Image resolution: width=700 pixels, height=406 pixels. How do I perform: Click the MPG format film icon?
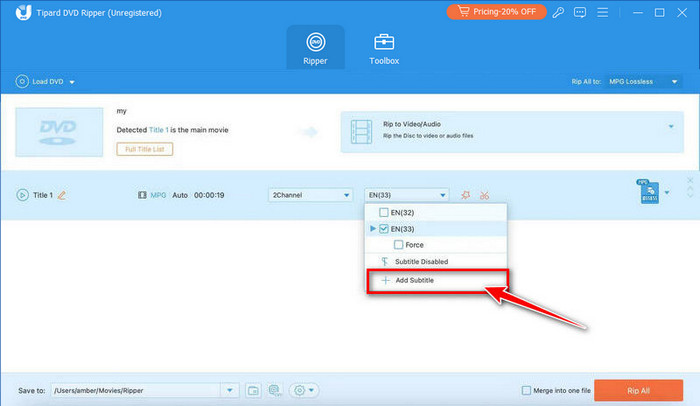tap(142, 195)
